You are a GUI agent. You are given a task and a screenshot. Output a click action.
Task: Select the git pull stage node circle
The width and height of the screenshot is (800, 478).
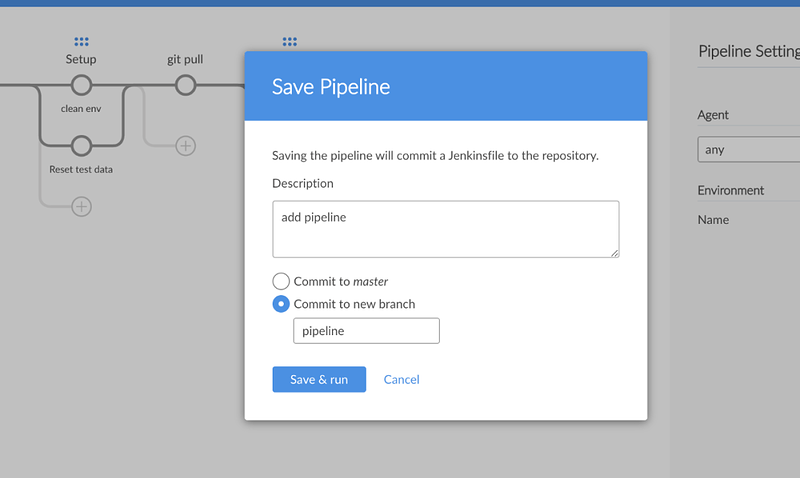186,85
